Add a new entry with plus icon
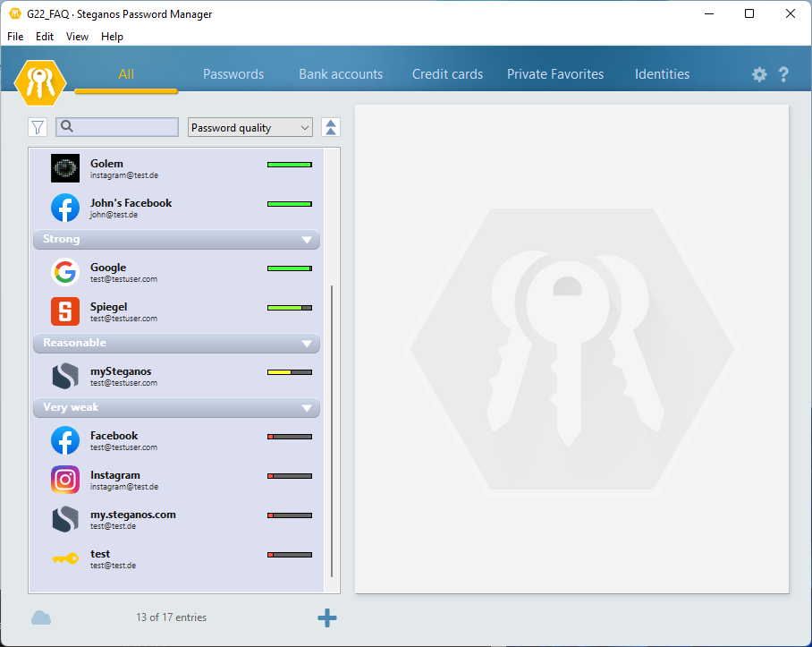 [327, 617]
